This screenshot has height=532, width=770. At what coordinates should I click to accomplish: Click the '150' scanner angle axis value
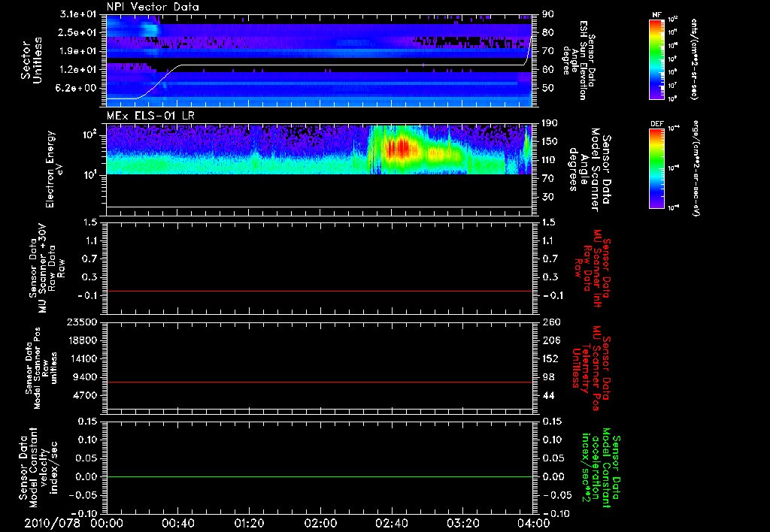point(550,142)
